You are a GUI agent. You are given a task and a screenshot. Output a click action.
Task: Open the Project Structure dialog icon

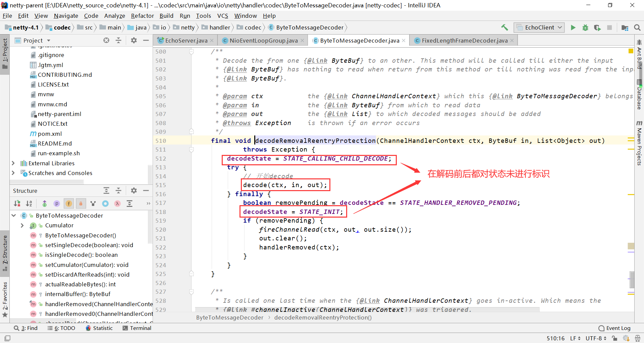[x=625, y=27]
